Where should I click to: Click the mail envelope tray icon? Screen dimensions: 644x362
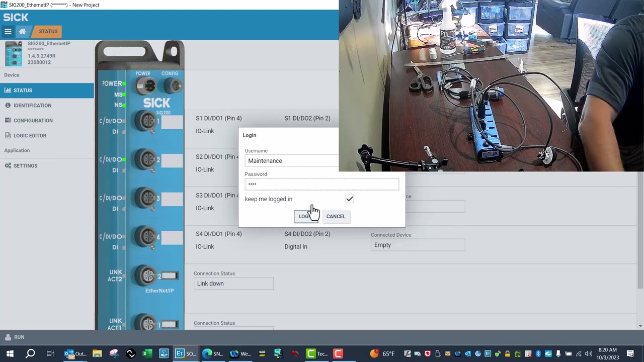click(447, 353)
